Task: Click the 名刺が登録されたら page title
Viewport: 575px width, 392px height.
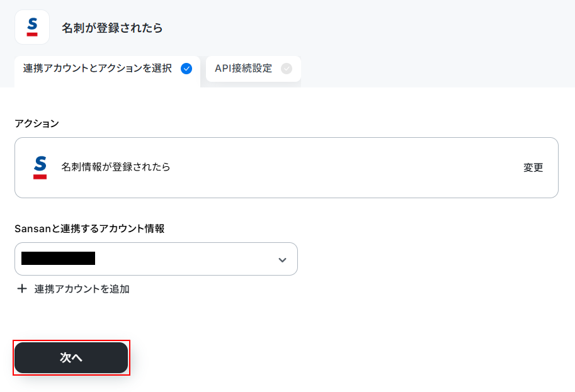Action: pyautogui.click(x=112, y=28)
